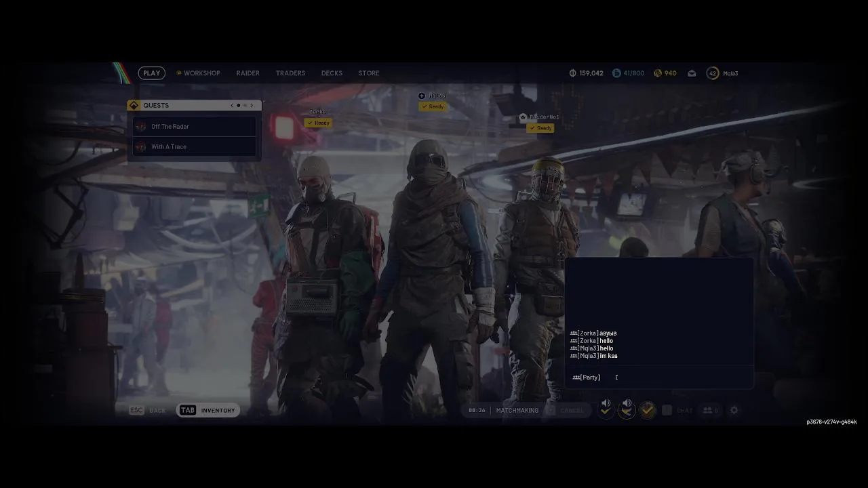Click the third party member ready icon
Viewport: 868px width, 488px height.
[x=648, y=409]
